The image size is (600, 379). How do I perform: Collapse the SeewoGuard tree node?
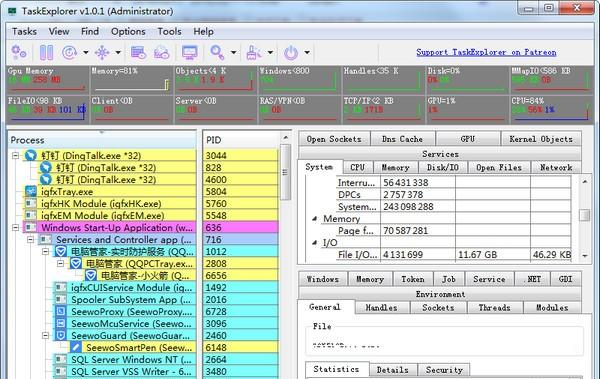[x=46, y=336]
